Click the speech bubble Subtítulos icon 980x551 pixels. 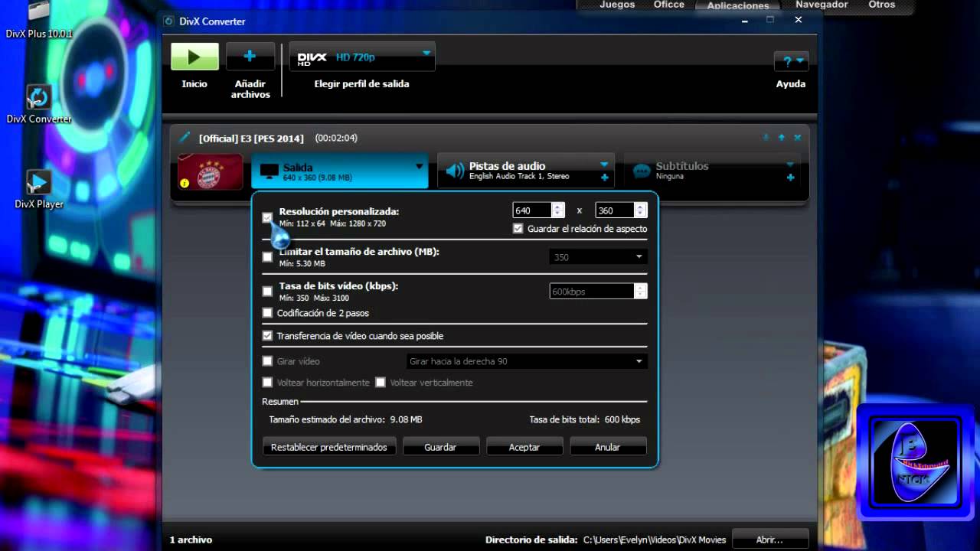pyautogui.click(x=642, y=171)
